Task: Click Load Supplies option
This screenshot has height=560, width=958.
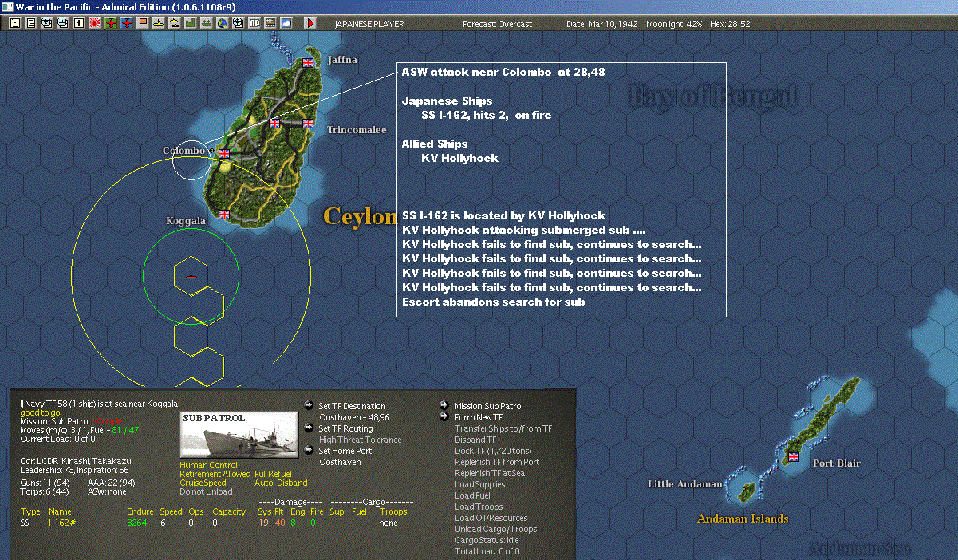Action: tap(479, 484)
